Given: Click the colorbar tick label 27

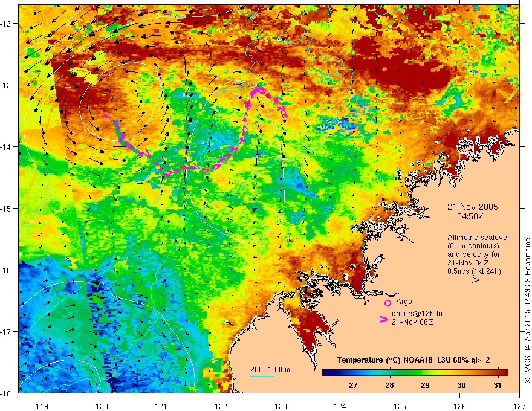Looking at the screenshot, I should (x=353, y=386).
